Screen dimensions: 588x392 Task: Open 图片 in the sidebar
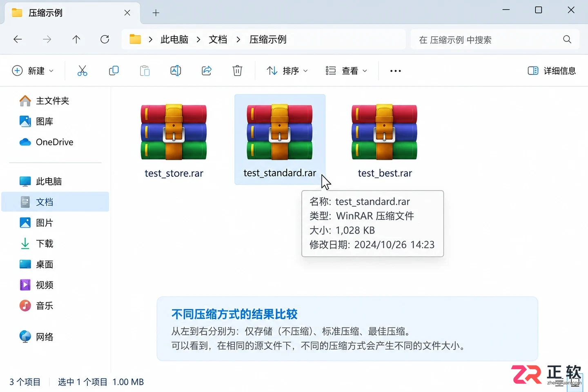click(x=56, y=223)
